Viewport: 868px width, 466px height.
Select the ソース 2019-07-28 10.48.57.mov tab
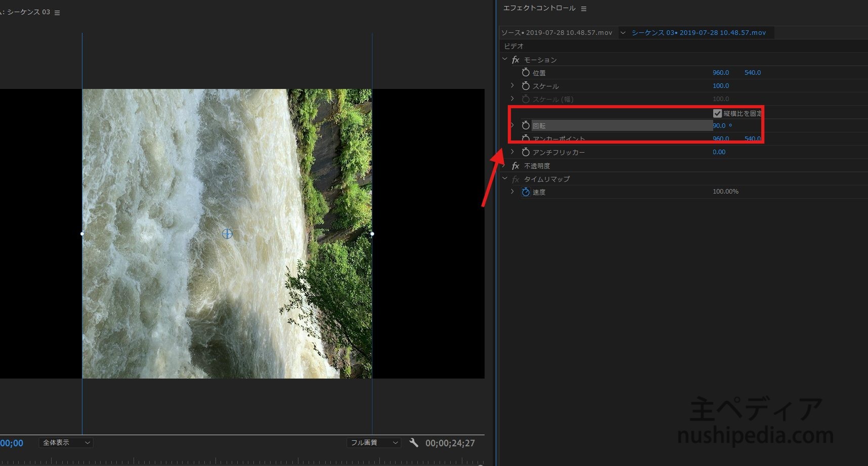pos(556,33)
